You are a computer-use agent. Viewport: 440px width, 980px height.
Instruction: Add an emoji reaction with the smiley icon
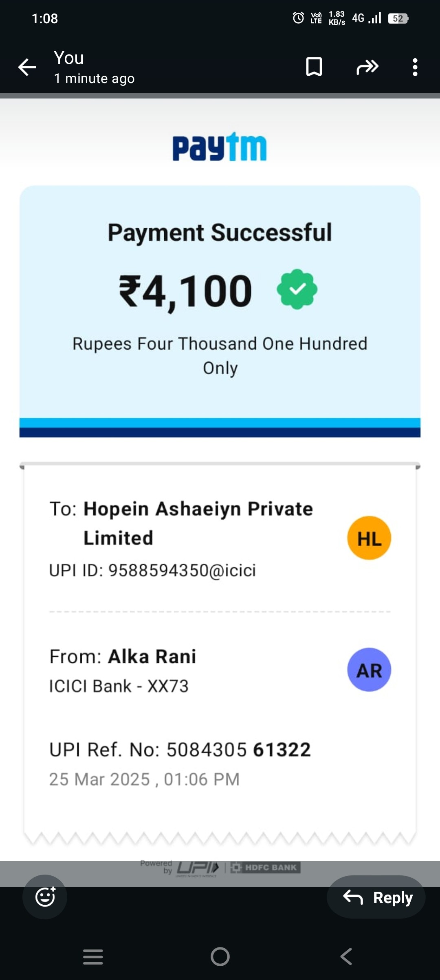[x=45, y=897]
